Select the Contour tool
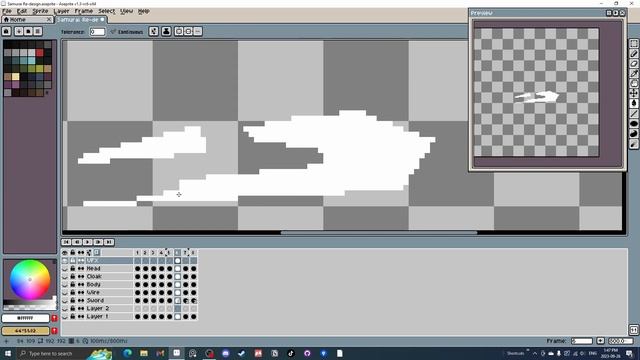 pyautogui.click(x=633, y=133)
